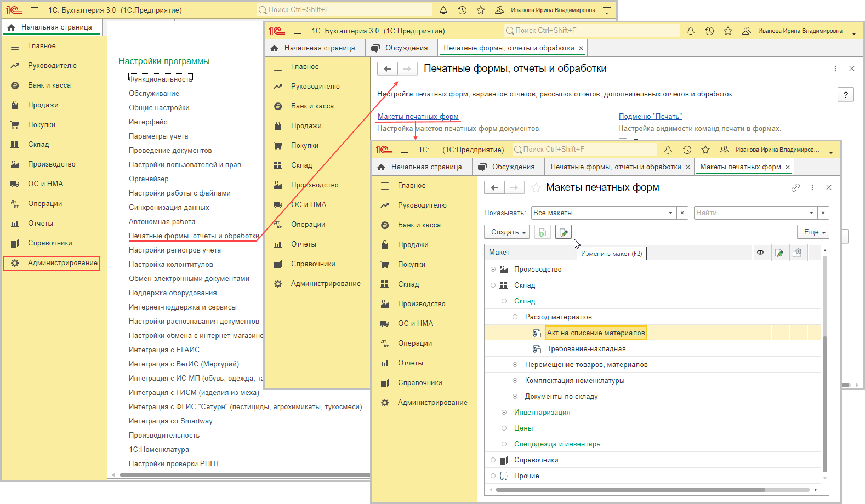
Task: Open history icon in Макеты печатных форм window
Action: pos(687,150)
